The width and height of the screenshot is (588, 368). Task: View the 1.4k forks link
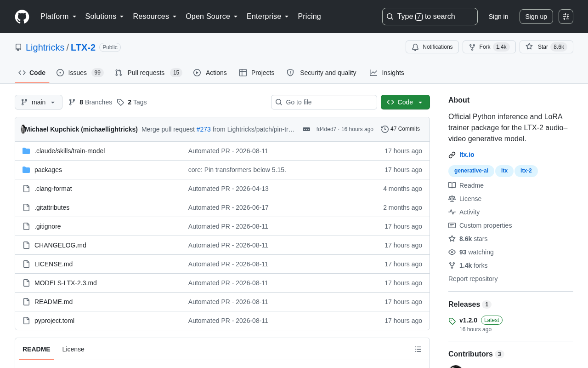[468, 265]
